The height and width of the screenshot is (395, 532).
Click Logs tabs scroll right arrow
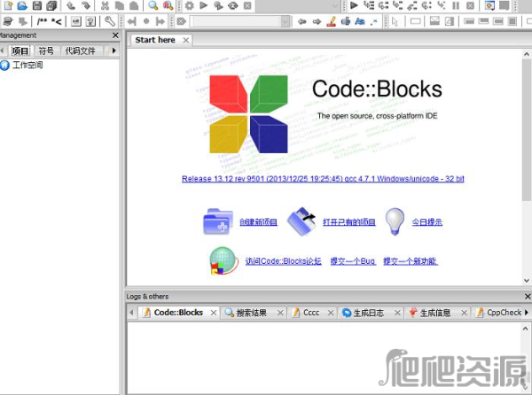[x=526, y=312]
